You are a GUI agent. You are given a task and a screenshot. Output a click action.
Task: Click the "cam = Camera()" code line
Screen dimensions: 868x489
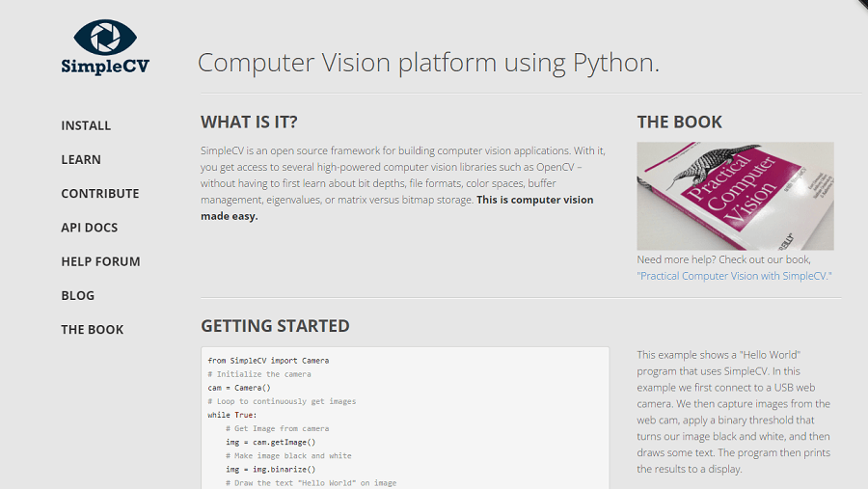tap(239, 388)
